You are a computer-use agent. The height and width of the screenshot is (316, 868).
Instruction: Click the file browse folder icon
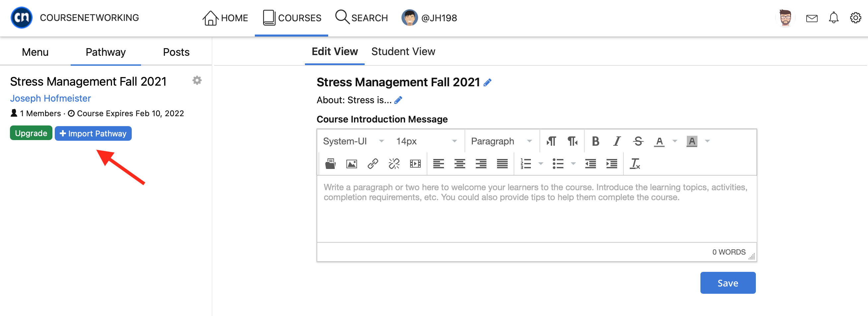coord(330,164)
